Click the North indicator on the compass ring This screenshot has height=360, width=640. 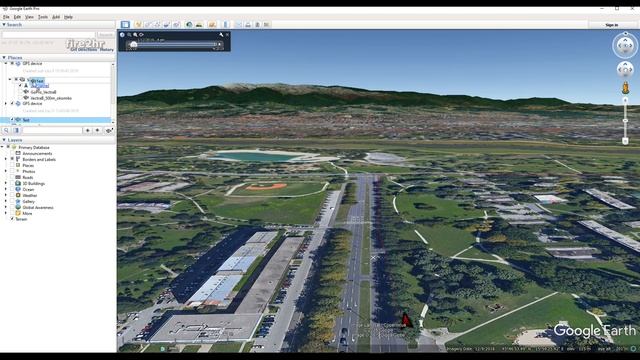click(625, 33)
